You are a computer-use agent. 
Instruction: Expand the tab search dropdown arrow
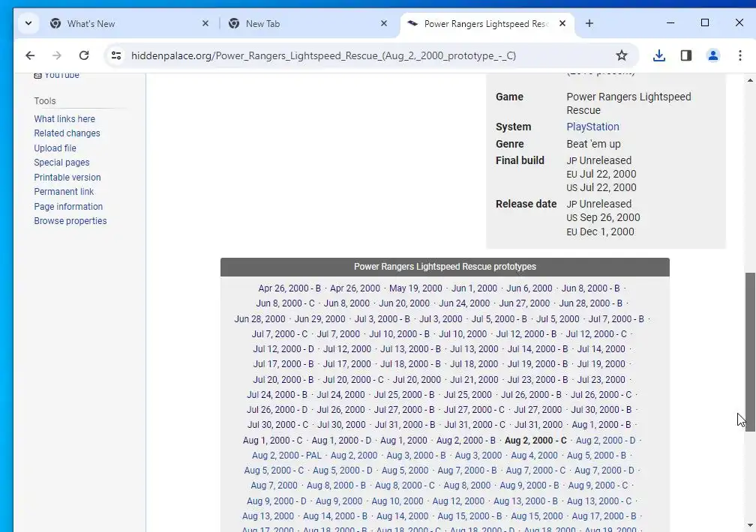[28, 23]
